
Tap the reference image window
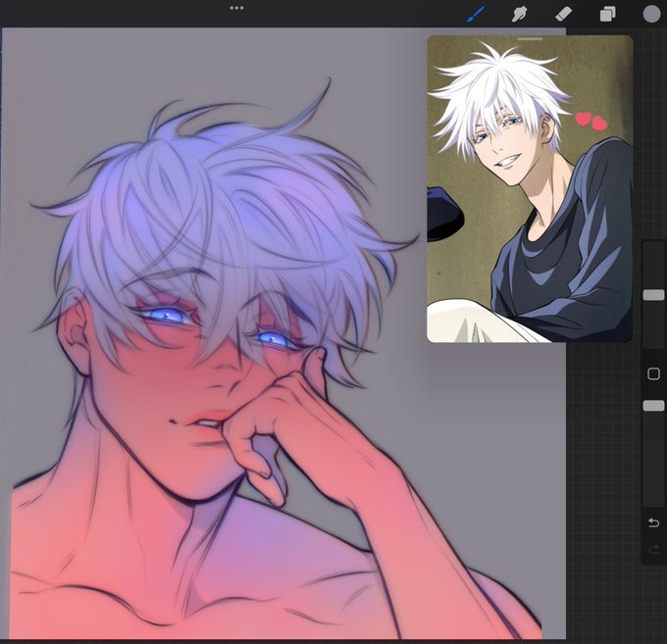[x=530, y=189]
